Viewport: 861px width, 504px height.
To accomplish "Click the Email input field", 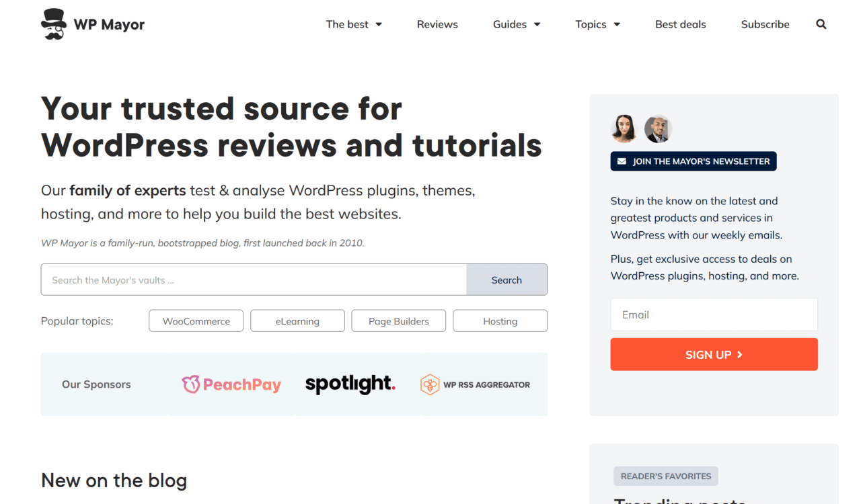I will tap(714, 314).
